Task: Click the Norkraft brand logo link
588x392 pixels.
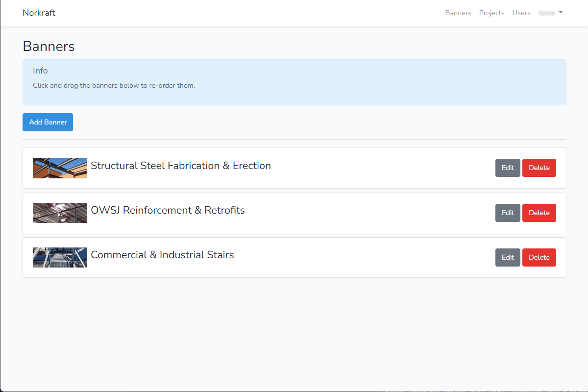Action: tap(39, 13)
